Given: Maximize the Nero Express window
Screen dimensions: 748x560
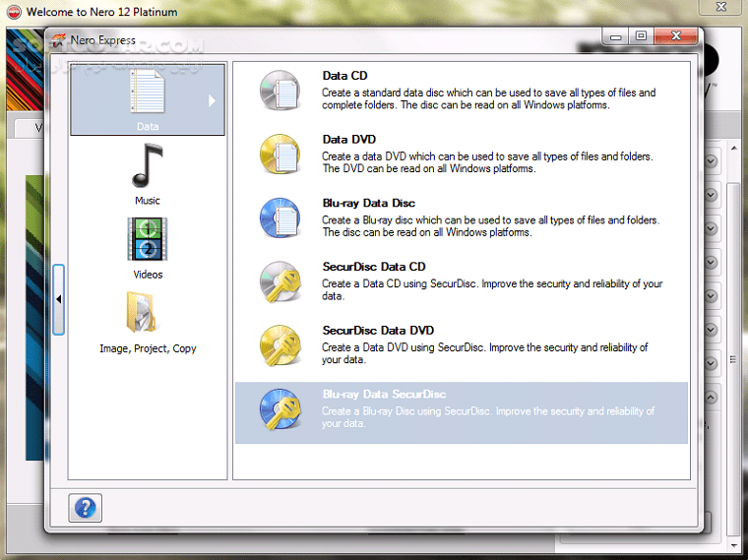Looking at the screenshot, I should pyautogui.click(x=641, y=36).
